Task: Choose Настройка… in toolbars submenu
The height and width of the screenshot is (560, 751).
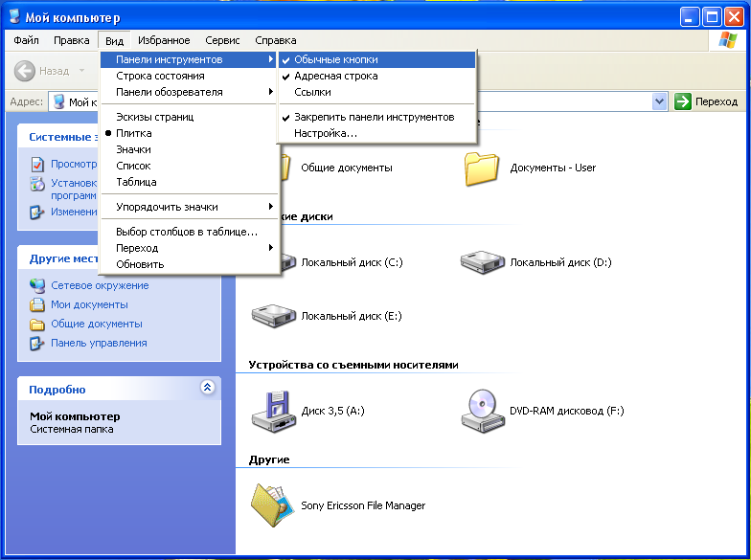Action: [376, 134]
